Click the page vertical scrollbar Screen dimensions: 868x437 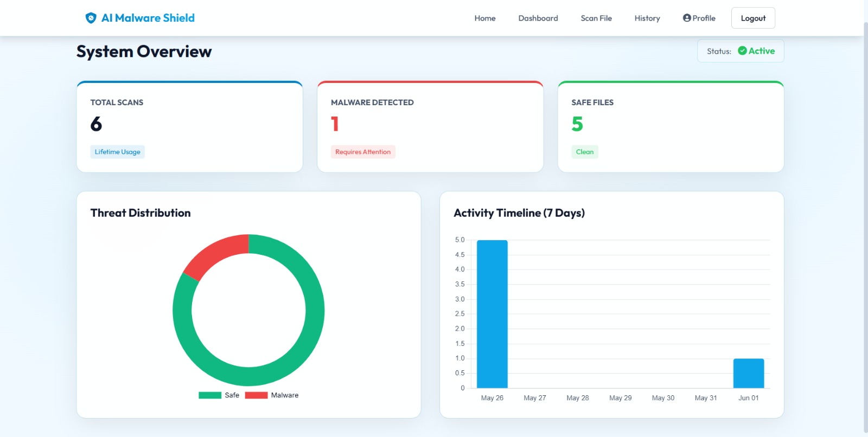[x=865, y=228]
